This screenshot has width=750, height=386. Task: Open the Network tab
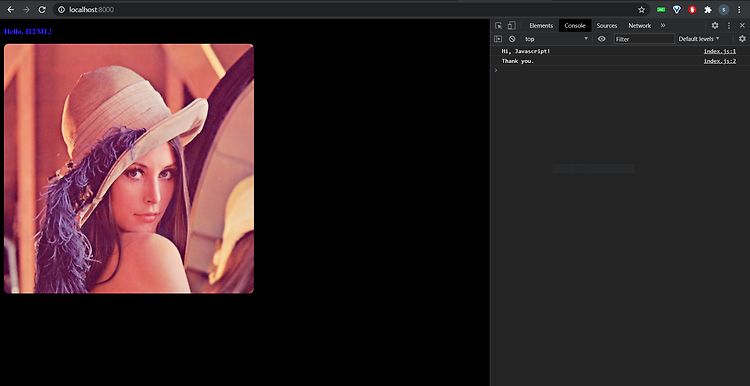[640, 26]
